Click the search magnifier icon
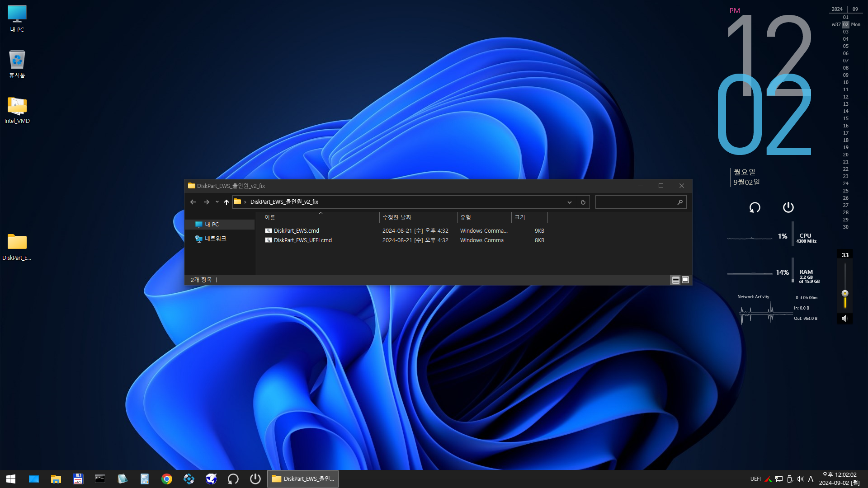 click(680, 202)
